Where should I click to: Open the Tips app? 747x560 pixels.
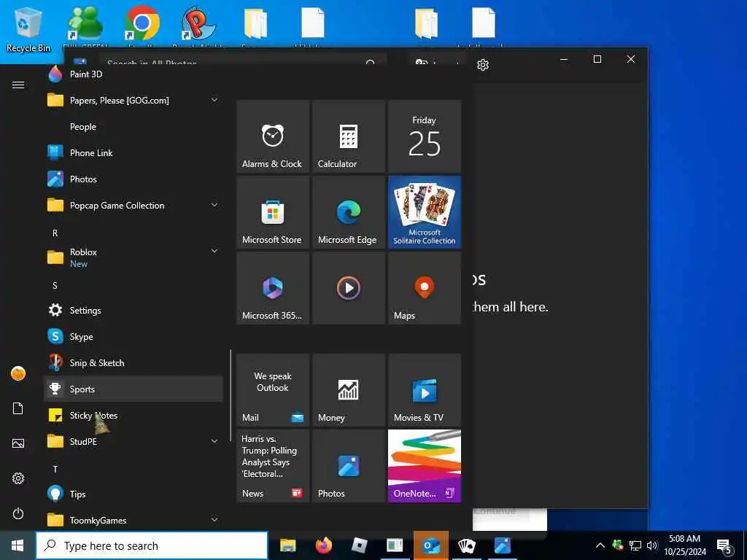point(133,494)
